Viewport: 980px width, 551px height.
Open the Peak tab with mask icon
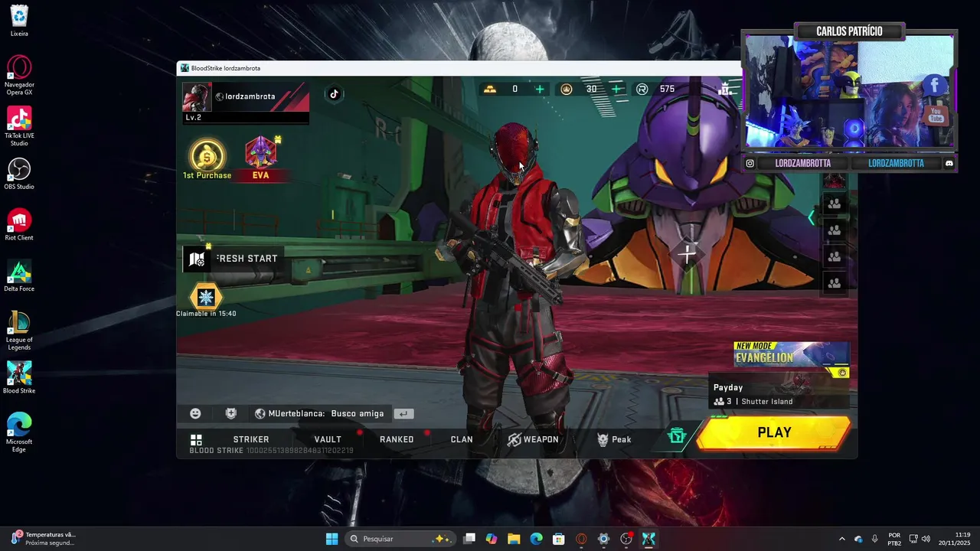click(614, 439)
